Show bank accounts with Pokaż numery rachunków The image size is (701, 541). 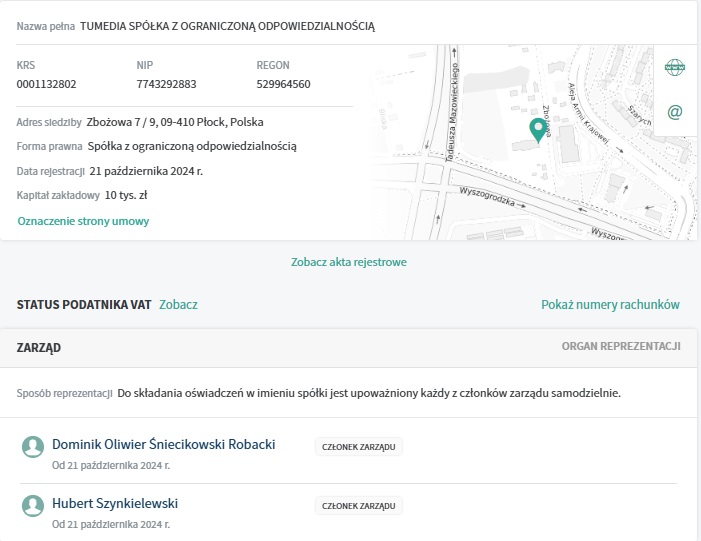[610, 304]
